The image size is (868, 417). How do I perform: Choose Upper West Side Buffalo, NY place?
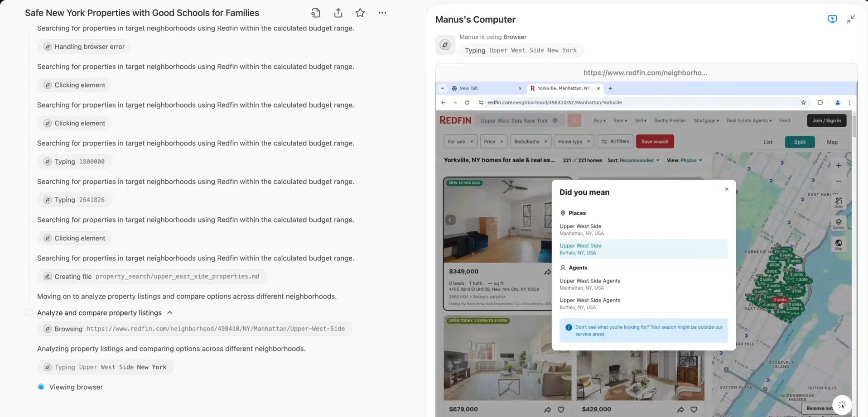tap(643, 249)
